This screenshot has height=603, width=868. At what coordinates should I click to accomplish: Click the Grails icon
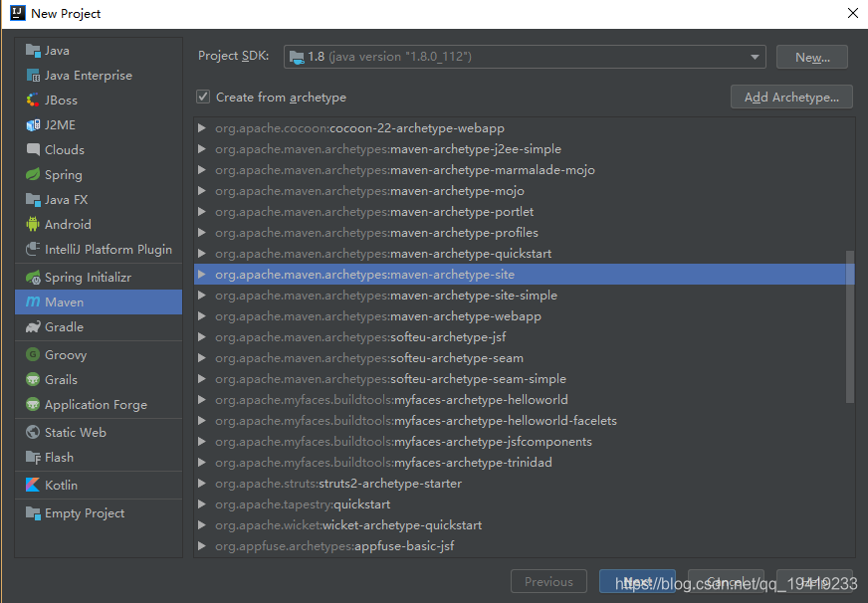pyautogui.click(x=33, y=379)
